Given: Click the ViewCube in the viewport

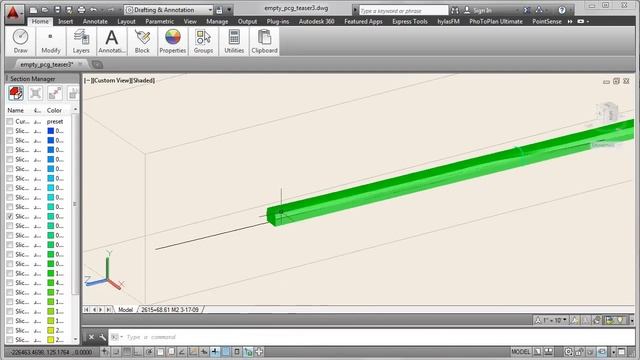Looking at the screenshot, I should 608,111.
